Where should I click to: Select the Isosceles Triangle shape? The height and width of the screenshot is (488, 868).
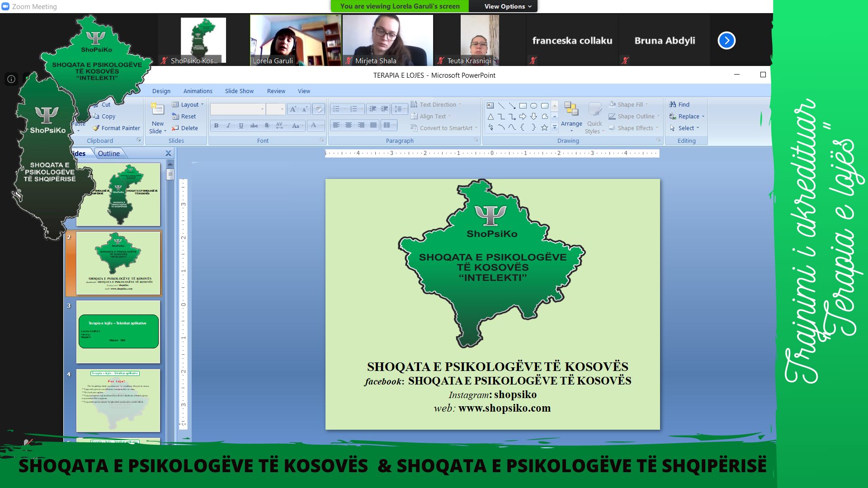(490, 117)
